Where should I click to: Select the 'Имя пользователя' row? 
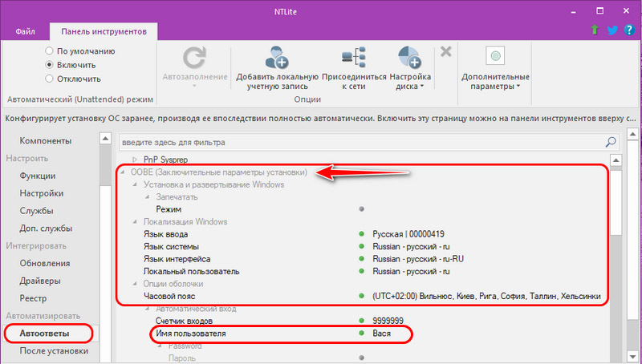click(364, 334)
